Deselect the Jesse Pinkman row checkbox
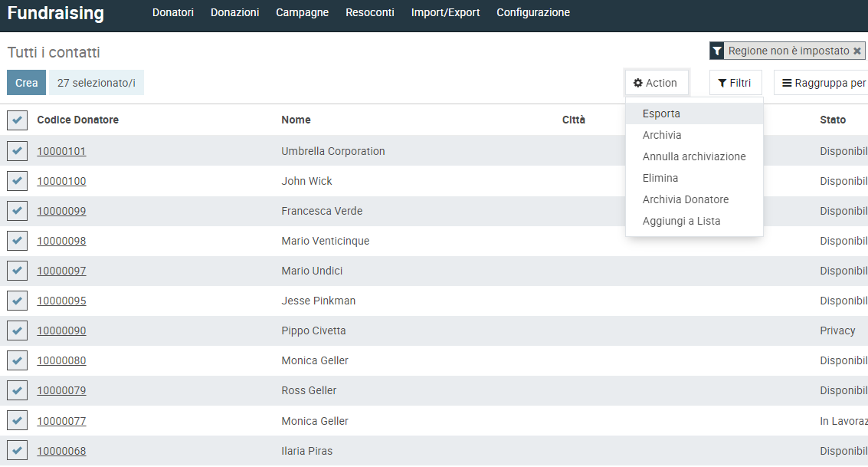The width and height of the screenshot is (868, 467). 17,301
